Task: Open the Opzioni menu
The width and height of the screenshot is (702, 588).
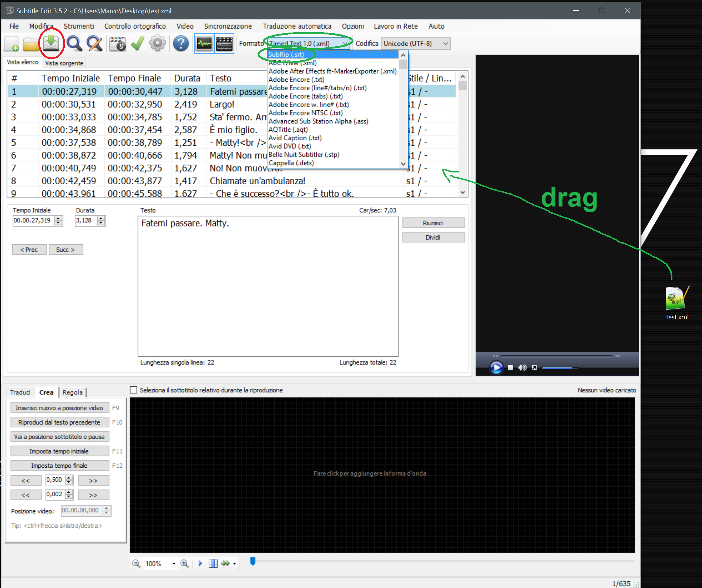Action: pos(353,26)
